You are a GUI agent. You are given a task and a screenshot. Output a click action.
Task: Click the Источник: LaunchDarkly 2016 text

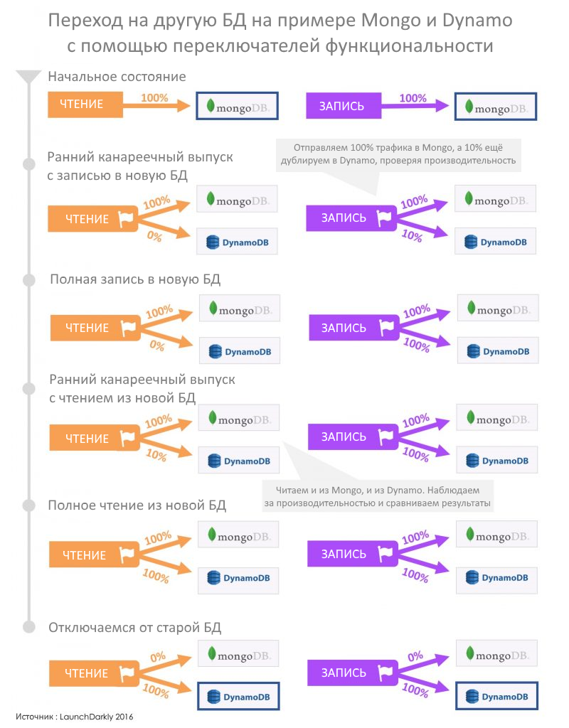pyautogui.click(x=74, y=717)
